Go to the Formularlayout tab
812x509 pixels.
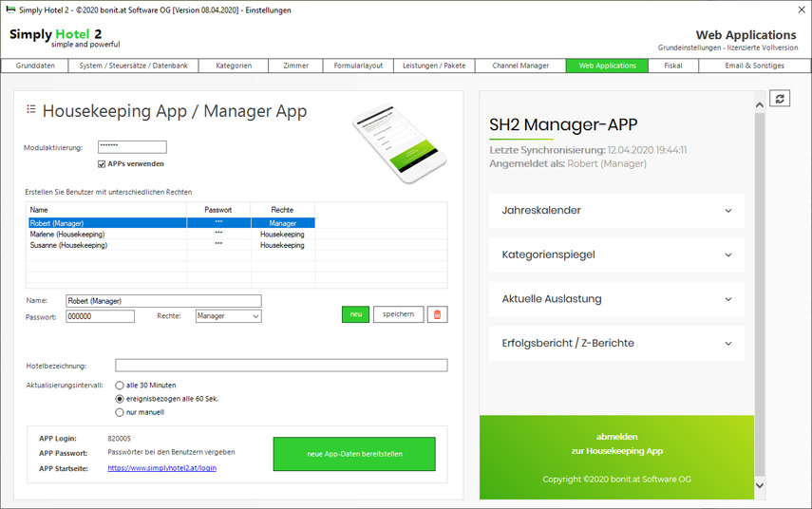(x=358, y=66)
